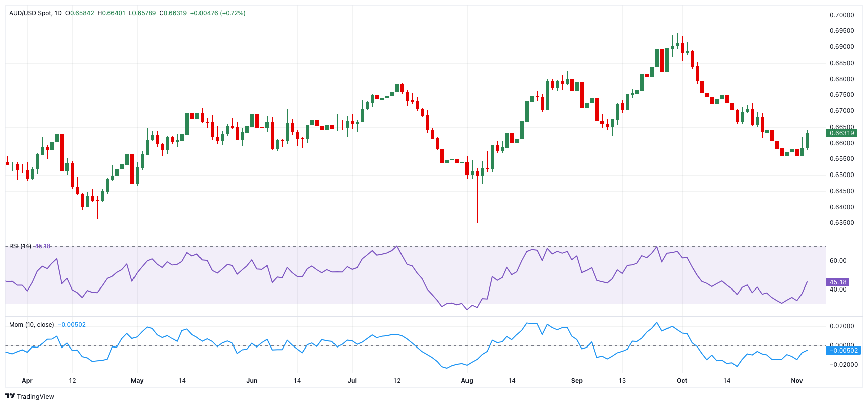Image resolution: width=868 pixels, height=405 pixels.
Task: Click the low price value L0.65789
Action: [142, 13]
